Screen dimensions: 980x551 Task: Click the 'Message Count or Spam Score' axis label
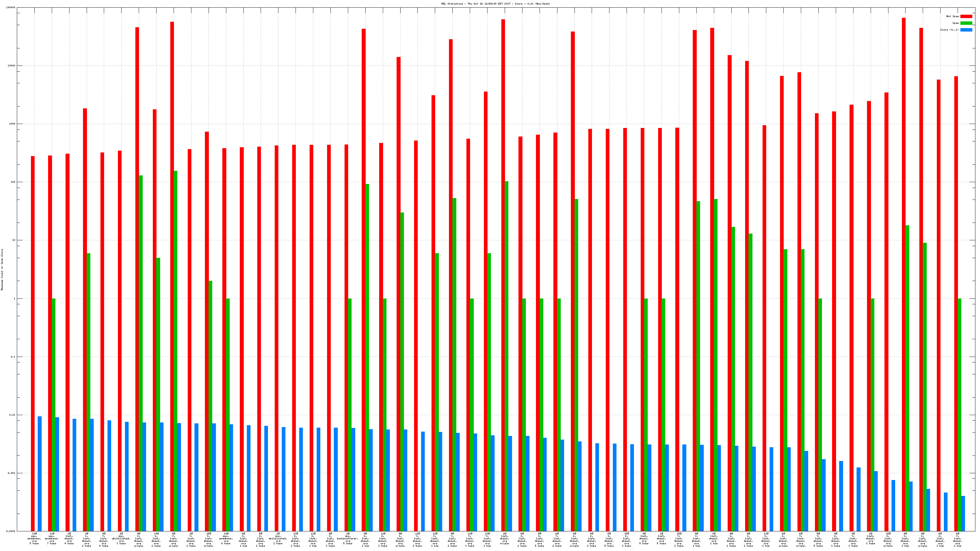click(x=2, y=270)
